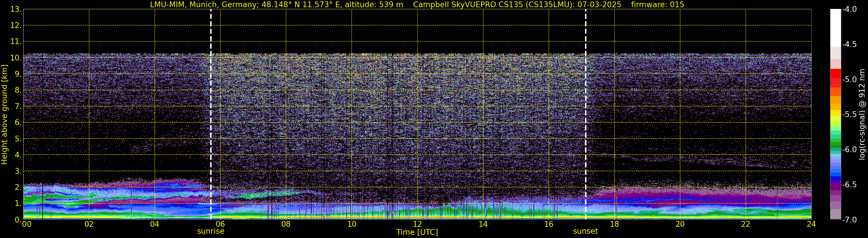Click the white section of the colorbar
The width and height of the screenshot is (868, 238).
tap(835, 28)
